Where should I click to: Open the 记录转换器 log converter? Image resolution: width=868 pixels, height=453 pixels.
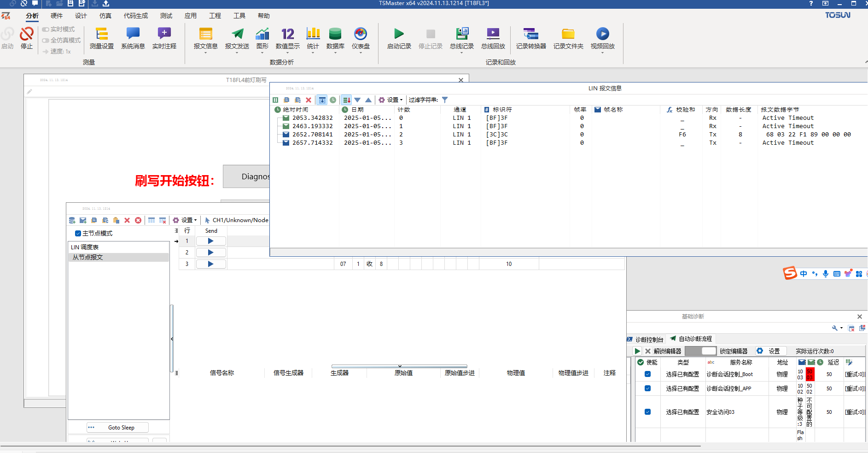530,38
